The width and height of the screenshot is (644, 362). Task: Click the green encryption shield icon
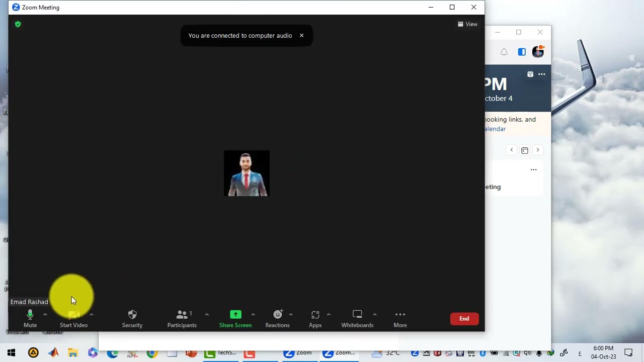coord(18,24)
